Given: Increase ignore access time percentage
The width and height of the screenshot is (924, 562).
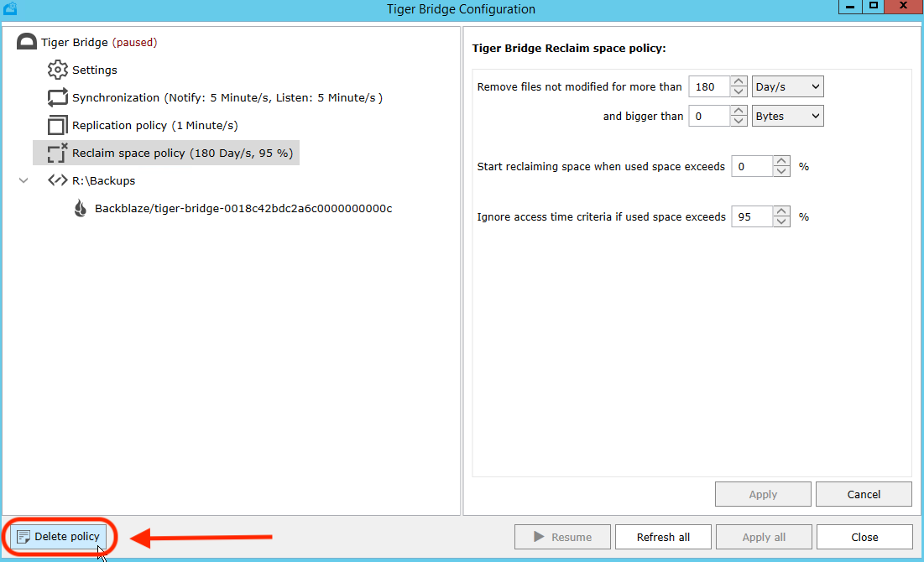Looking at the screenshot, I should click(x=781, y=211).
